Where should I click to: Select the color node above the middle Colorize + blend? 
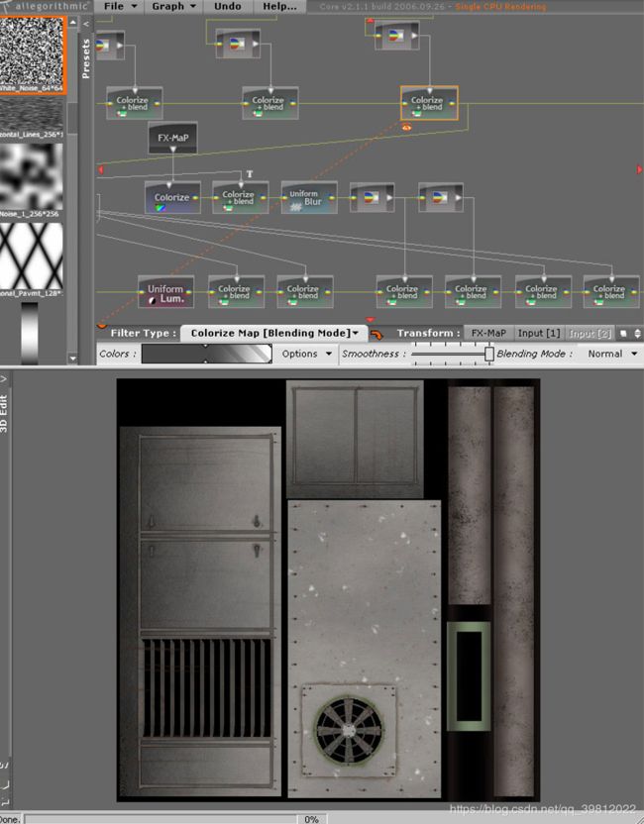click(x=238, y=44)
